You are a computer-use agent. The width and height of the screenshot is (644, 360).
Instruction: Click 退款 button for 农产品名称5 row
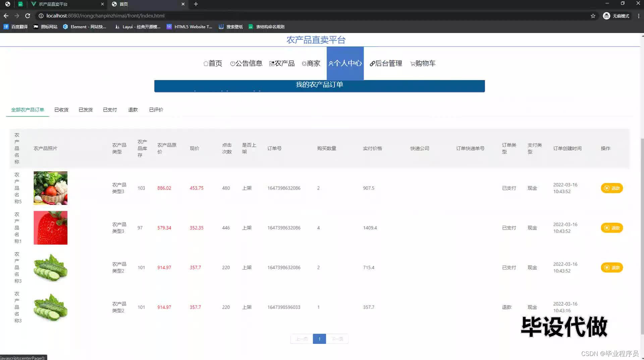[612, 188]
